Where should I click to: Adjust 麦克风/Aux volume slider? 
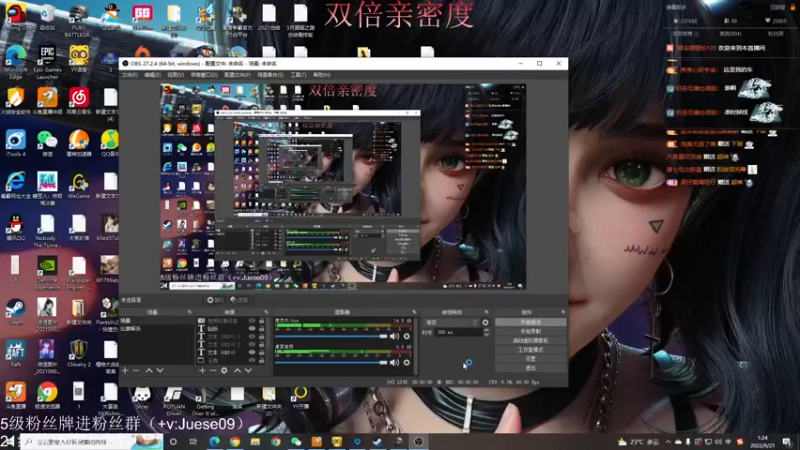[331, 336]
